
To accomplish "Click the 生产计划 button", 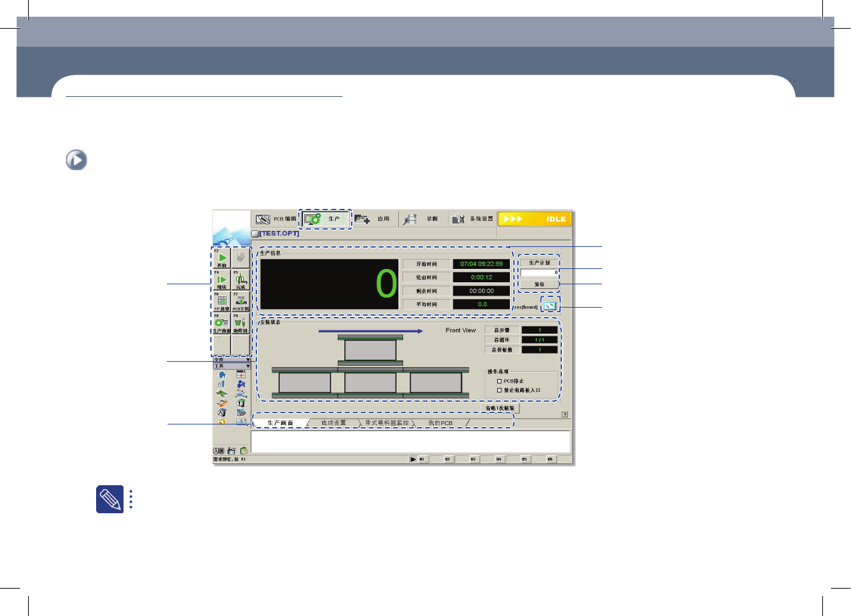I will click(539, 262).
